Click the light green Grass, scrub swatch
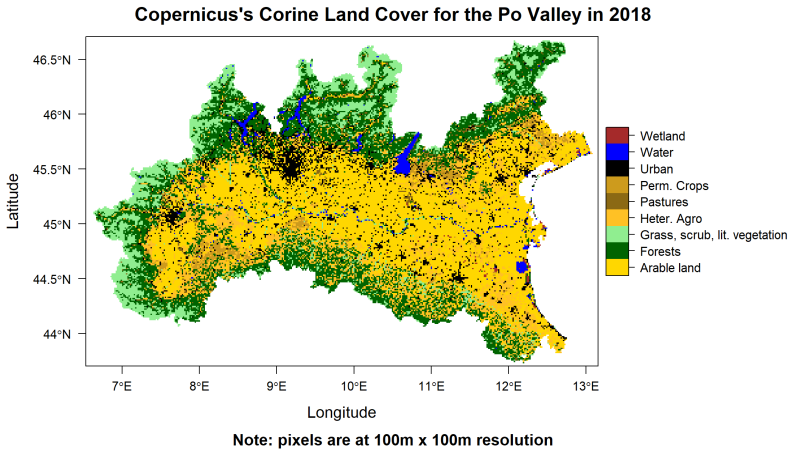Screen dimensions: 793x455 point(617,235)
